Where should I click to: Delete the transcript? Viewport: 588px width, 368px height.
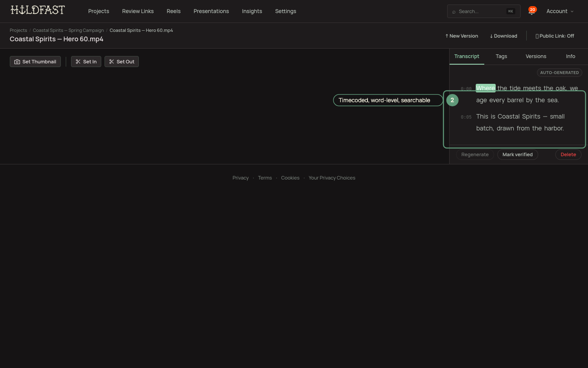[x=568, y=155]
